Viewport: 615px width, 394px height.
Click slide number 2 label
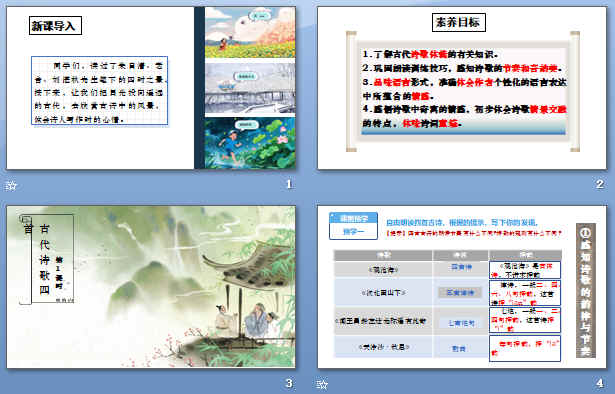pos(600,184)
